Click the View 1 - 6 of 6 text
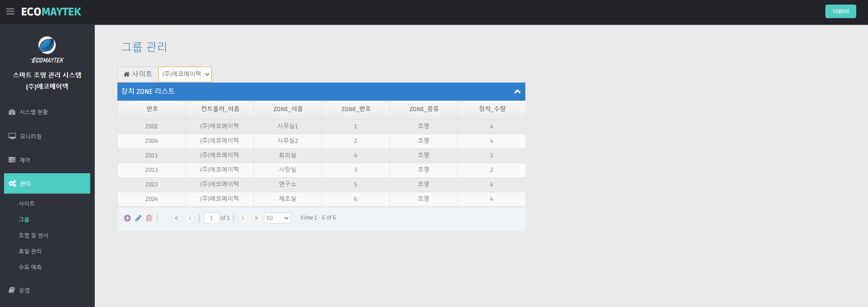The height and width of the screenshot is (307, 868). 318,218
